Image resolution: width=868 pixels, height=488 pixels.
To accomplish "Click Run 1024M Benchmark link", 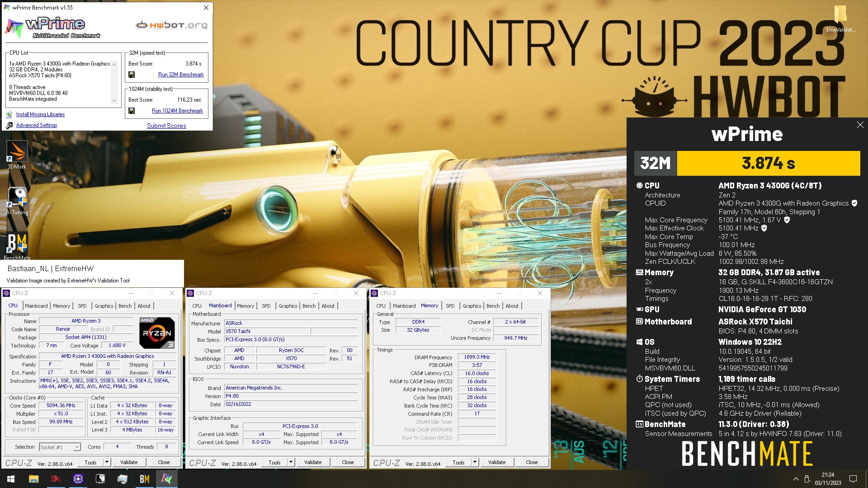I will 177,111.
